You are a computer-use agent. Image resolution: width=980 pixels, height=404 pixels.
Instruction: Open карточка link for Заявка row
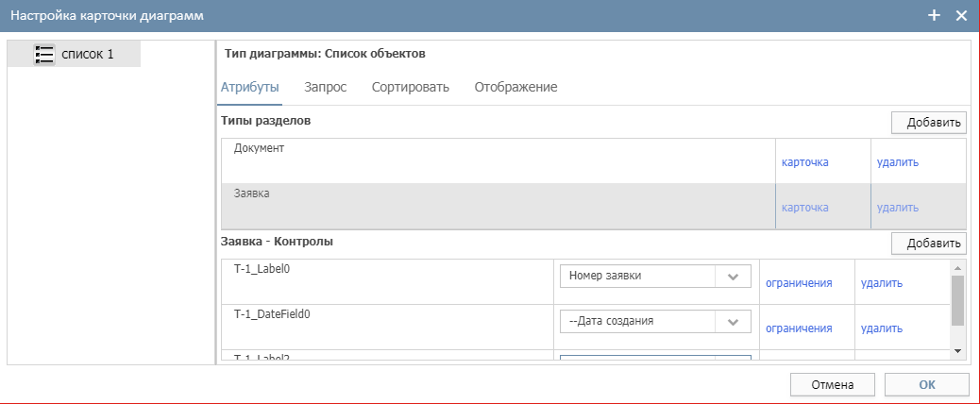pyautogui.click(x=804, y=208)
